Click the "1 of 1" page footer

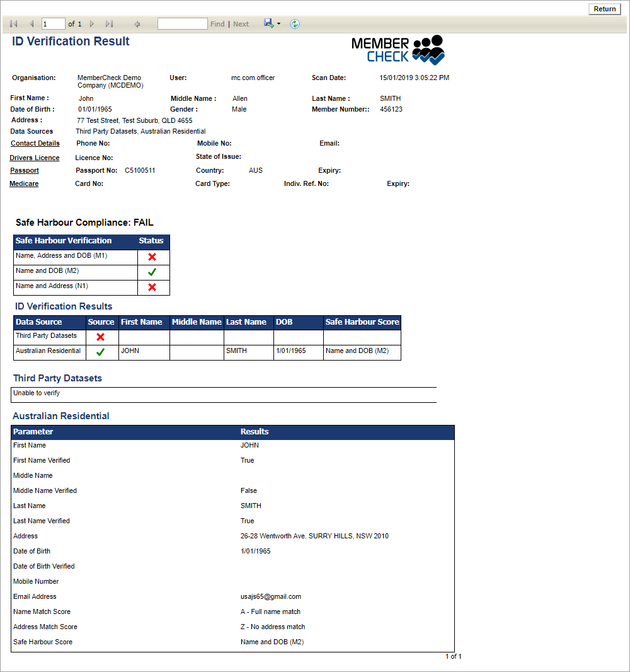(x=454, y=657)
